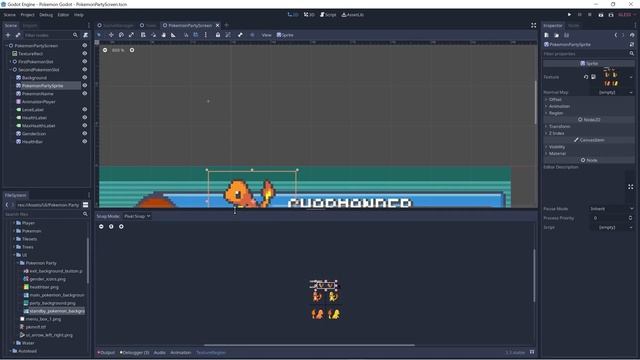The width and height of the screenshot is (640, 360).
Task: Hide the PokemonPartySprite node
Action: (84, 86)
